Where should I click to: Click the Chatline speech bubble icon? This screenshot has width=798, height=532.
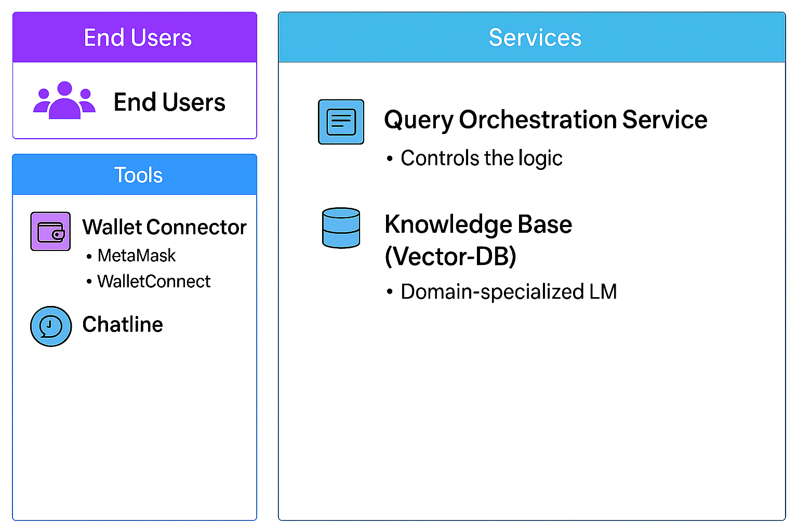coord(51,326)
